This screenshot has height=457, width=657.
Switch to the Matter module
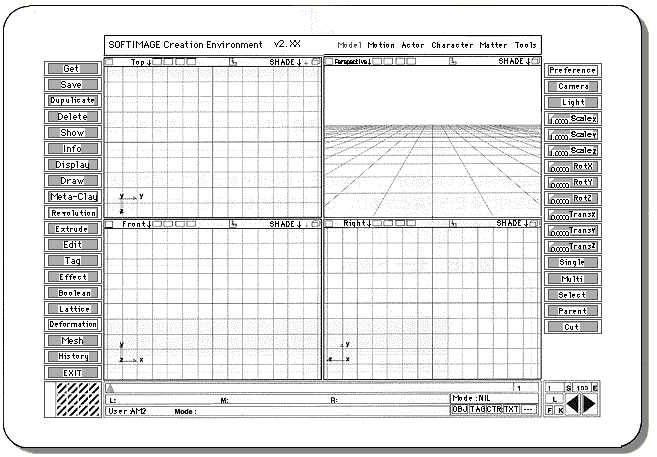point(493,45)
